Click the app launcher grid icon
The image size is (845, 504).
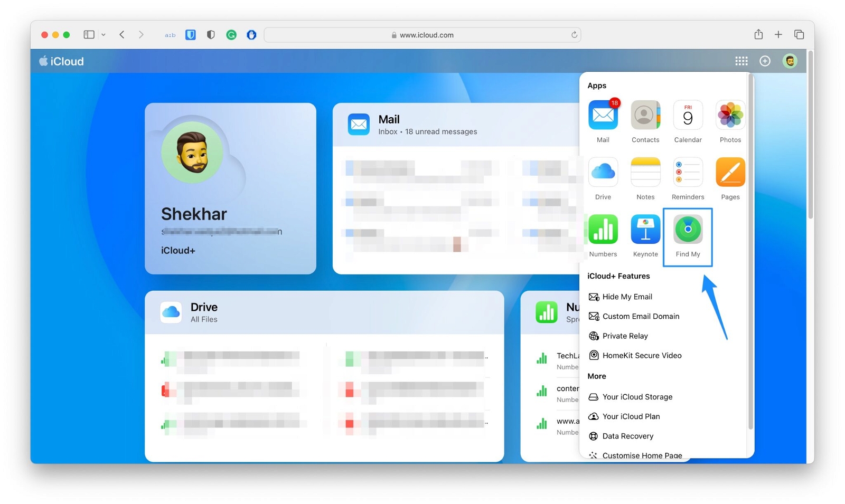741,61
